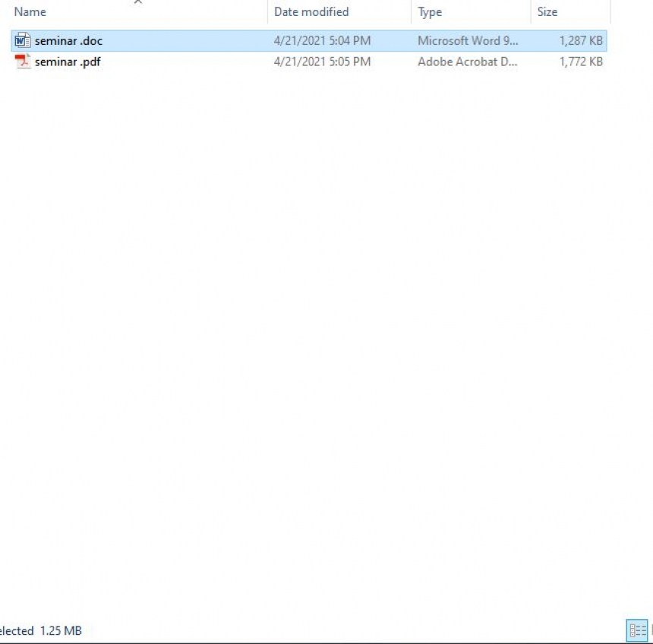This screenshot has width=653, height=644.
Task: Click date 4/21/2021 5:04 PM
Action: point(322,41)
